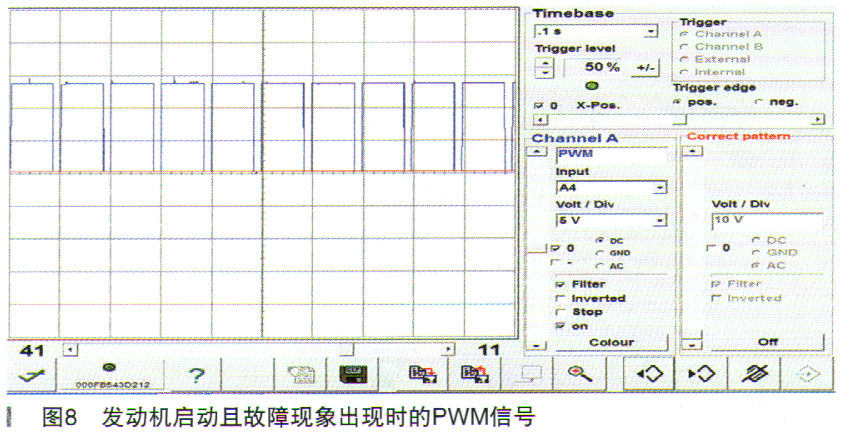The width and height of the screenshot is (843, 433).
Task: Toggle Correct pattern Filter checkbox
Action: (716, 285)
